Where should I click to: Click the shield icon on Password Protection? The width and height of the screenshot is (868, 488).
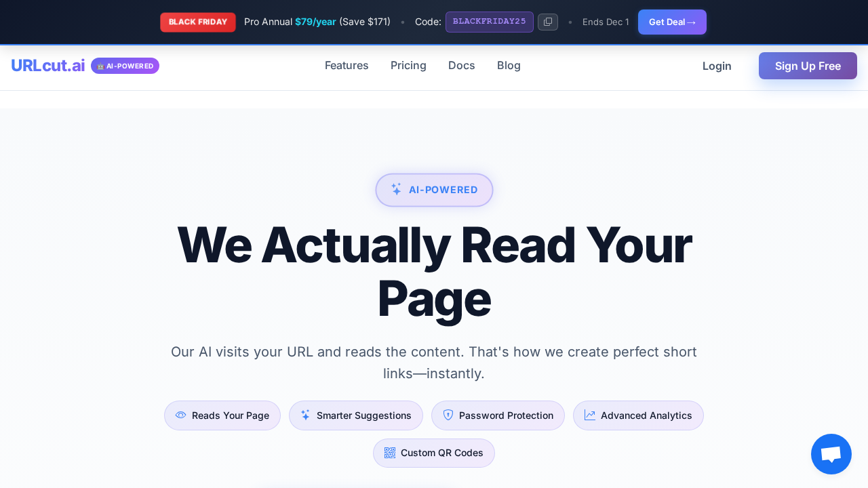(x=448, y=415)
